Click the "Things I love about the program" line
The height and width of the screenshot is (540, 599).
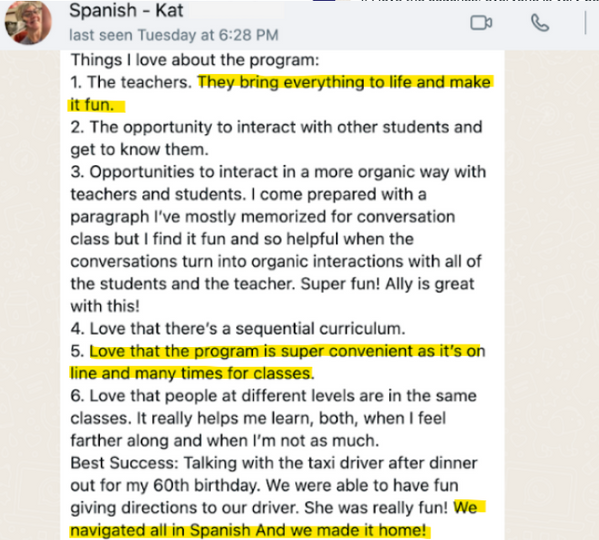pos(195,60)
